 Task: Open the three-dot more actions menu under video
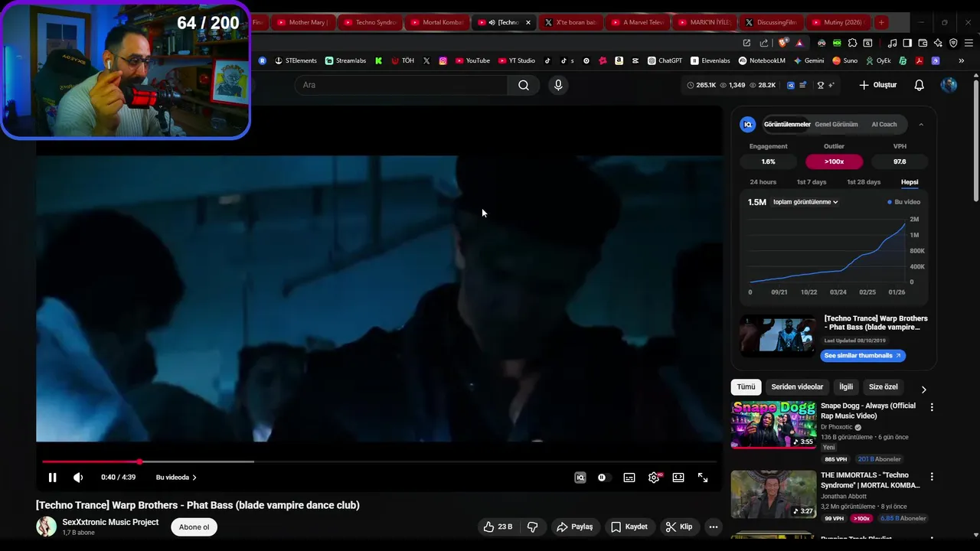pos(714,527)
